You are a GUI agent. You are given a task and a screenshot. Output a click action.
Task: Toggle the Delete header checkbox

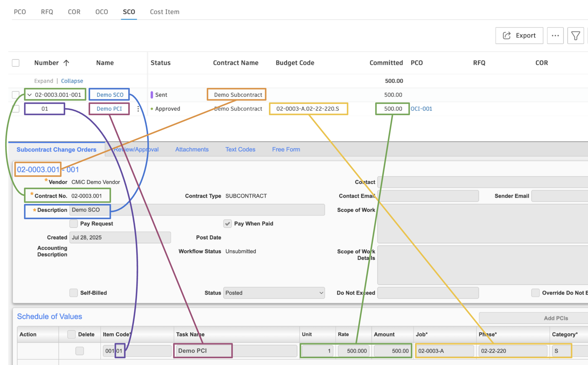point(71,334)
